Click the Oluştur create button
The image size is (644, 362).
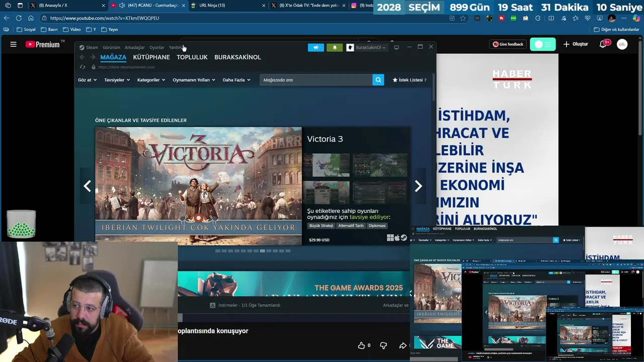pos(575,44)
